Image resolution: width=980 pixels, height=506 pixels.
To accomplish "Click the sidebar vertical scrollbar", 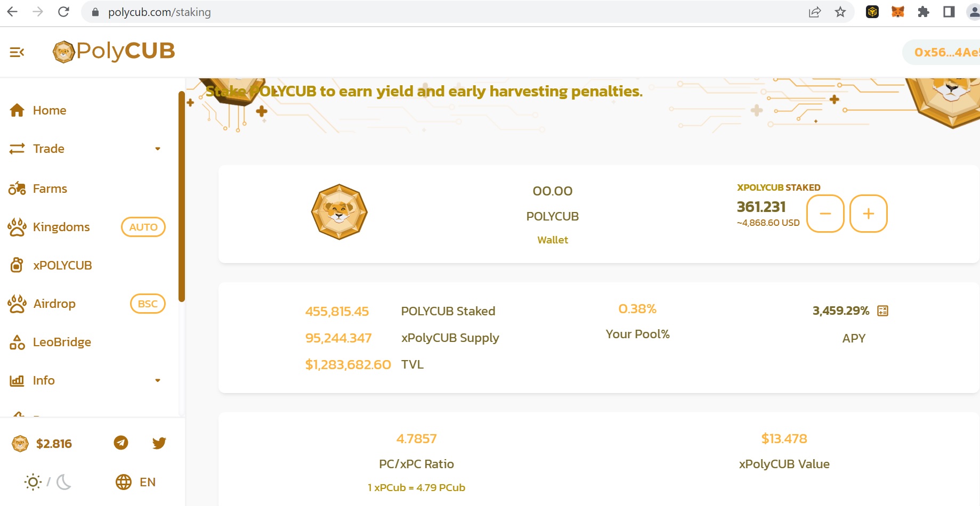I will click(x=182, y=197).
